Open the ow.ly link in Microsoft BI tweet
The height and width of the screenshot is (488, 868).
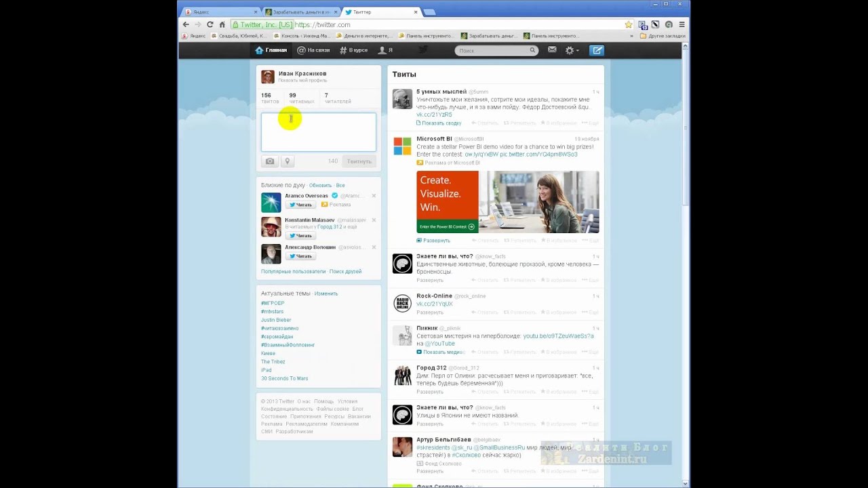(x=481, y=155)
